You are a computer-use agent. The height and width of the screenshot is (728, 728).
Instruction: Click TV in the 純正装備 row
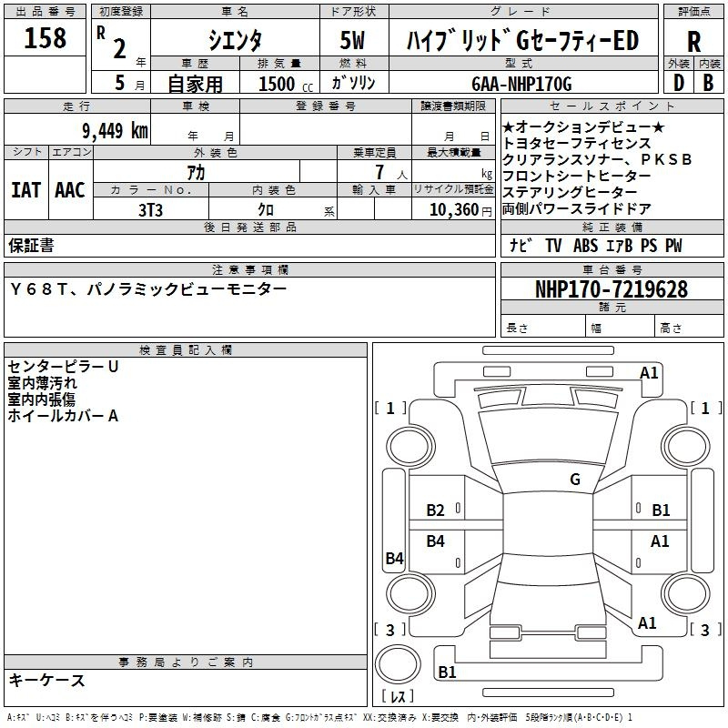click(x=553, y=245)
